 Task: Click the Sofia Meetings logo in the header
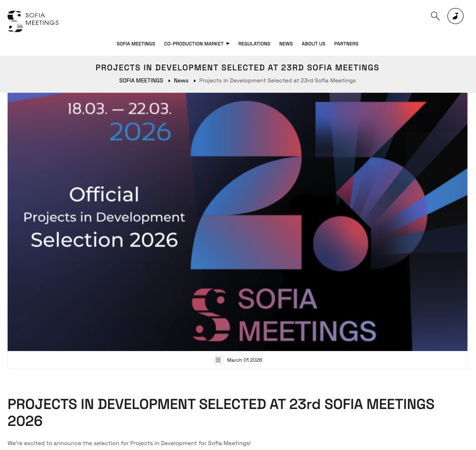[33, 21]
